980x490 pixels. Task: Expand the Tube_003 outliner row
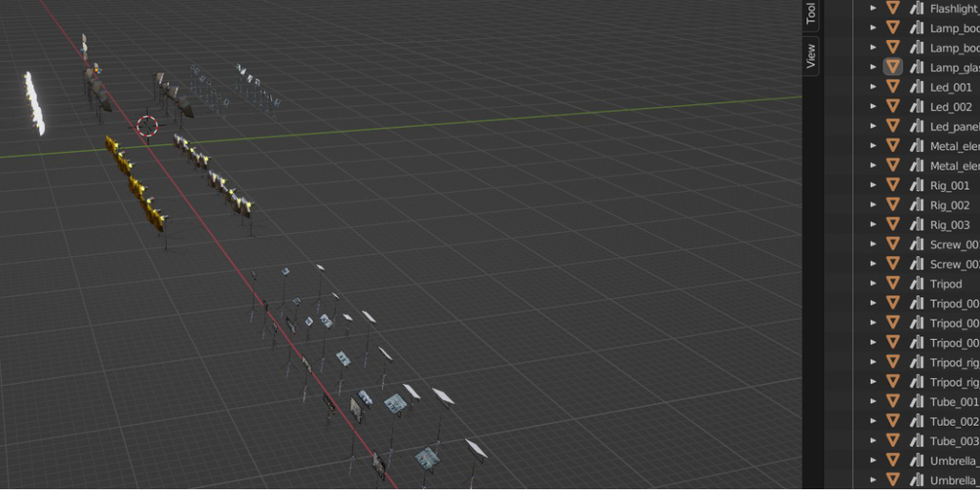(x=873, y=440)
